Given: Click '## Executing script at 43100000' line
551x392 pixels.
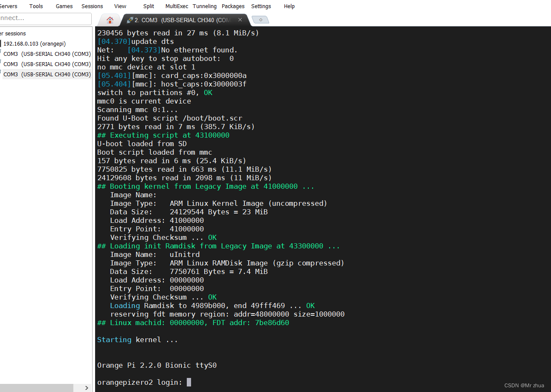Looking at the screenshot, I should point(163,135).
